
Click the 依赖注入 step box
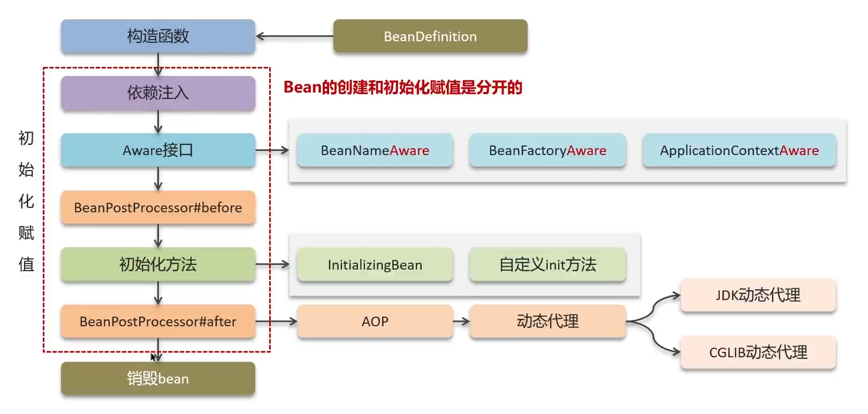(x=158, y=93)
